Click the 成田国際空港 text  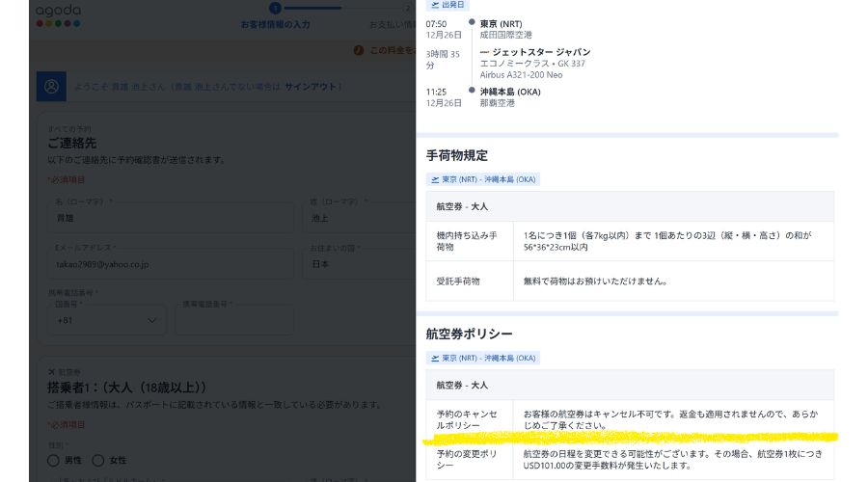point(506,35)
